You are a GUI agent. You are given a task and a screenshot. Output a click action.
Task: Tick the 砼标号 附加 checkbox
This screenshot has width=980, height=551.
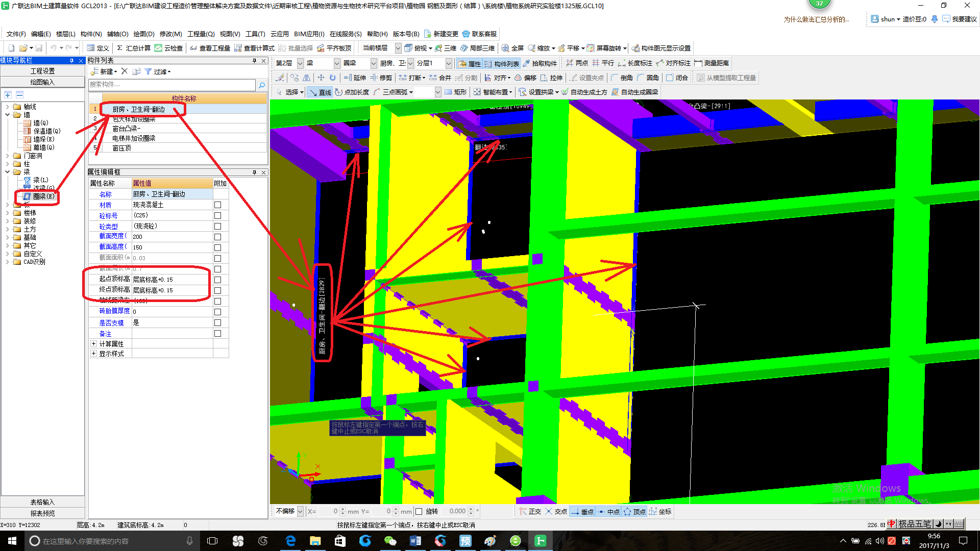click(217, 216)
